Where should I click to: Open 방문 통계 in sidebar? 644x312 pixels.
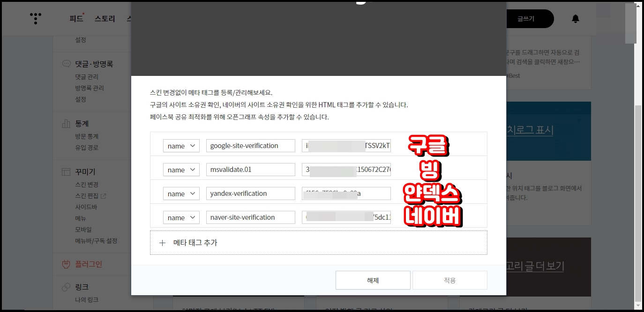[x=87, y=136]
